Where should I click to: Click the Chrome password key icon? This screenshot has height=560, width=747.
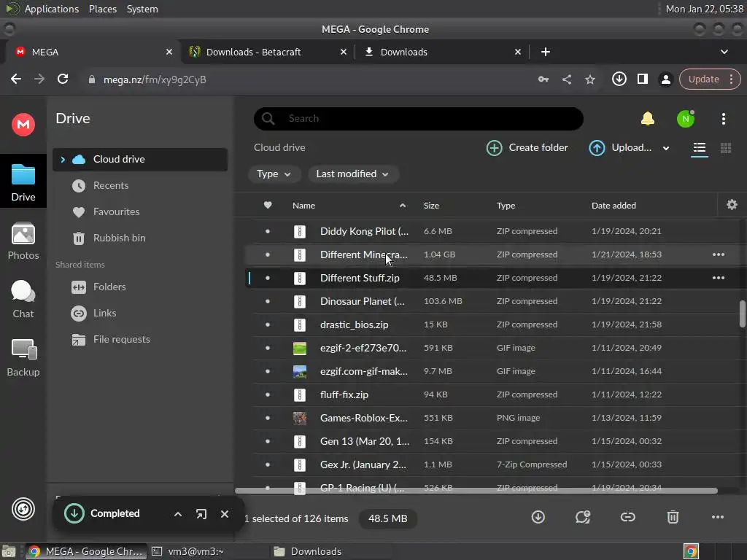pos(543,79)
